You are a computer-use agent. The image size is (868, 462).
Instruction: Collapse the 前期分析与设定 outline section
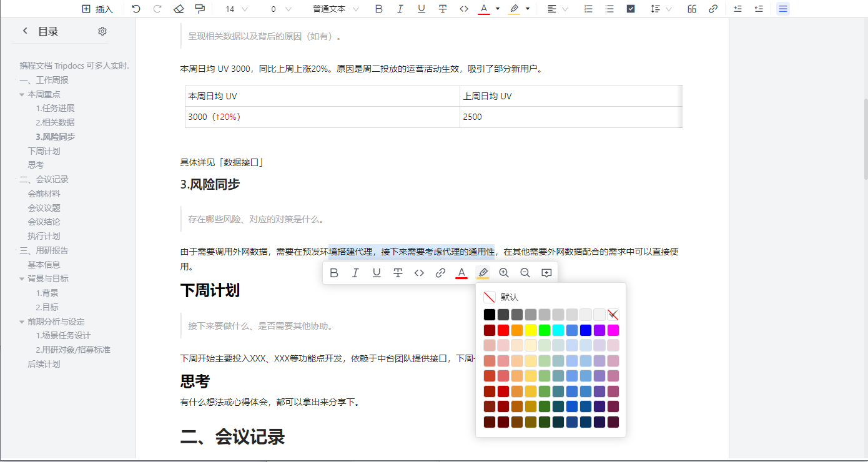22,322
